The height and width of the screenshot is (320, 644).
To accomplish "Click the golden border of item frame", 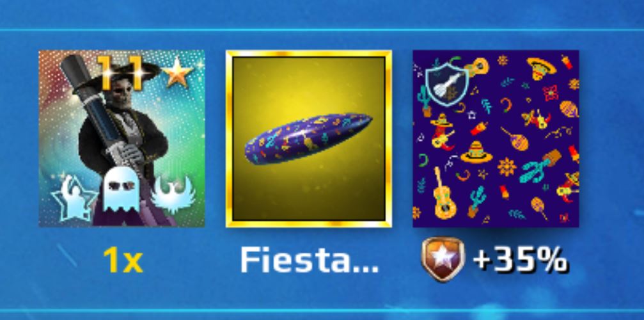I will [x=308, y=53].
